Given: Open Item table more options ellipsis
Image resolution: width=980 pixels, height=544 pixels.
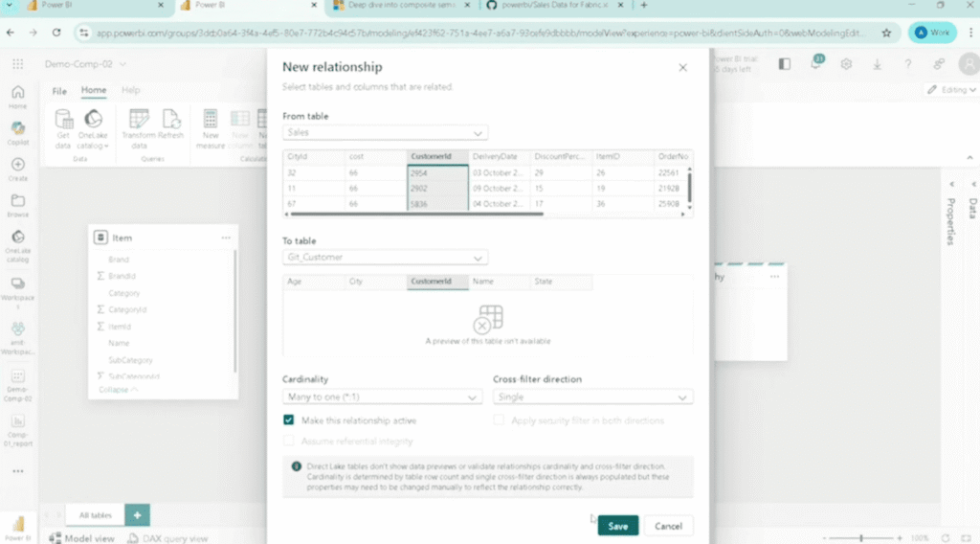Looking at the screenshot, I should tap(226, 238).
